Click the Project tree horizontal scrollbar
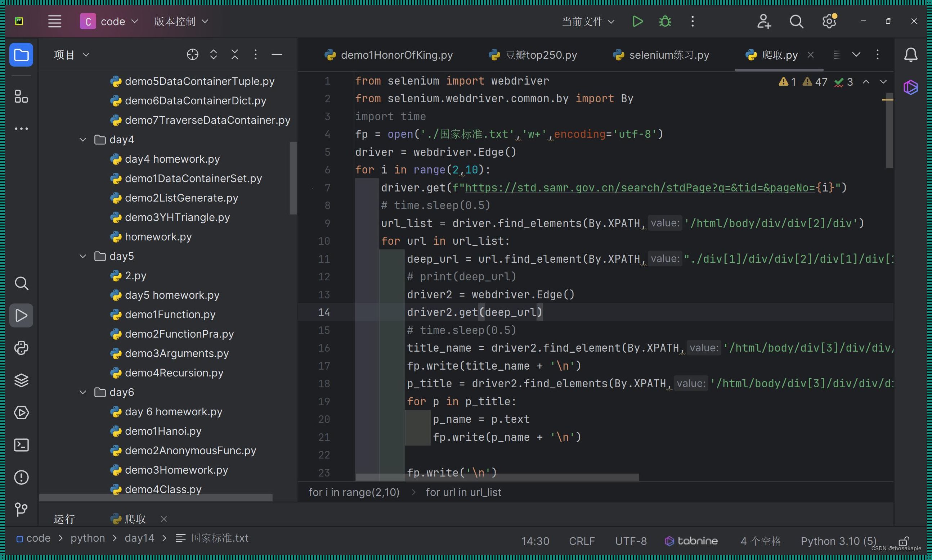932x560 pixels. click(x=156, y=498)
